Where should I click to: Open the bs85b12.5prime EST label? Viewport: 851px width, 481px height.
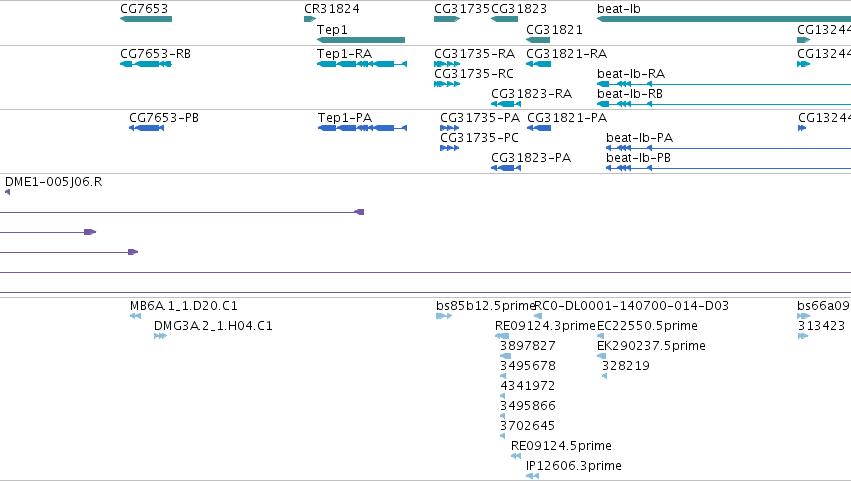tap(486, 306)
